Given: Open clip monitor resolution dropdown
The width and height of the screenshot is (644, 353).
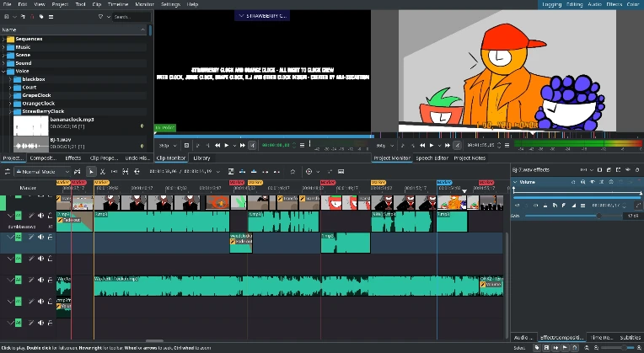Looking at the screenshot, I should 168,145.
